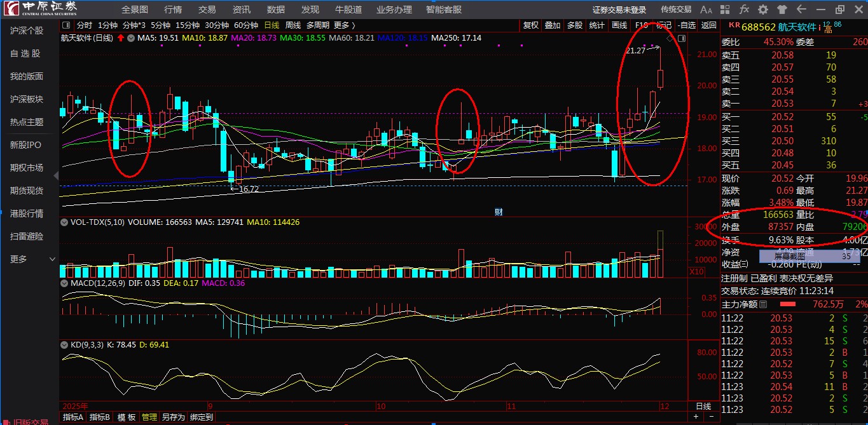Click 证券交易未登录 login link
This screenshot has height=425, width=868.
point(619,10)
